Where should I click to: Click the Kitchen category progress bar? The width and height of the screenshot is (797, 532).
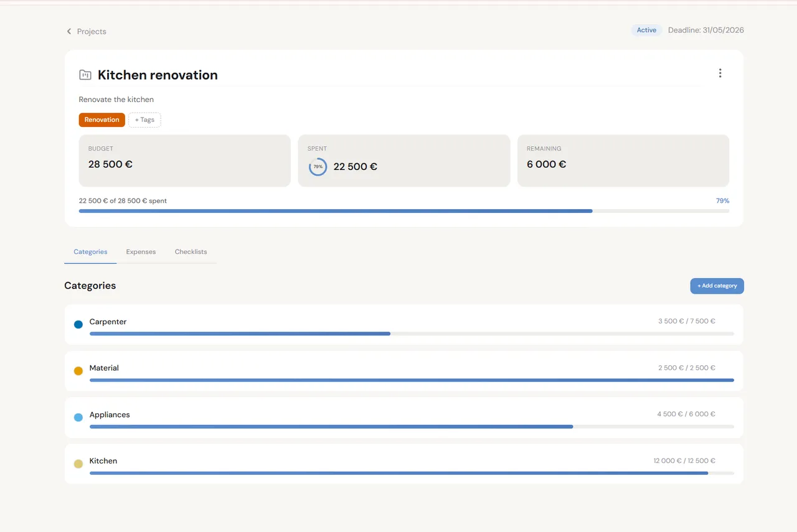[412, 473]
